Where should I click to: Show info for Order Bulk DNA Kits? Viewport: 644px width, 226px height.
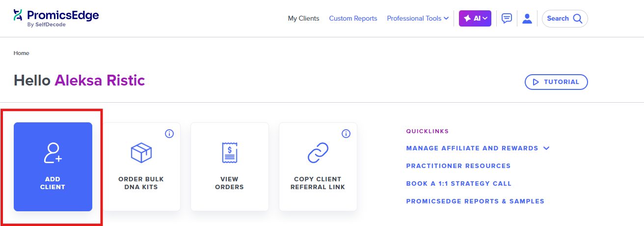169,134
